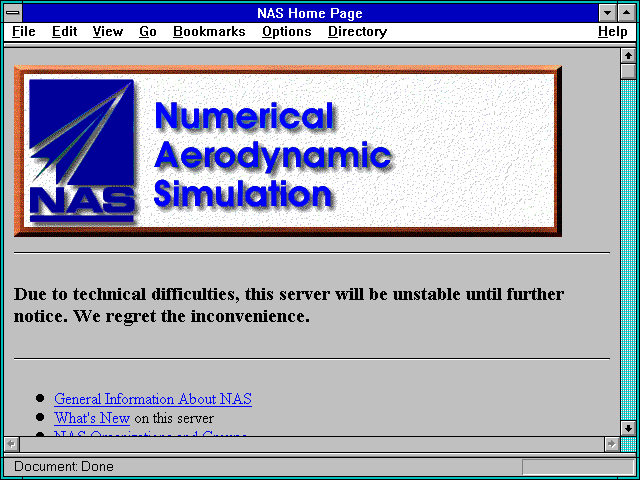The image size is (640, 480).
Task: Open the Bookmarks menu
Action: click(209, 32)
